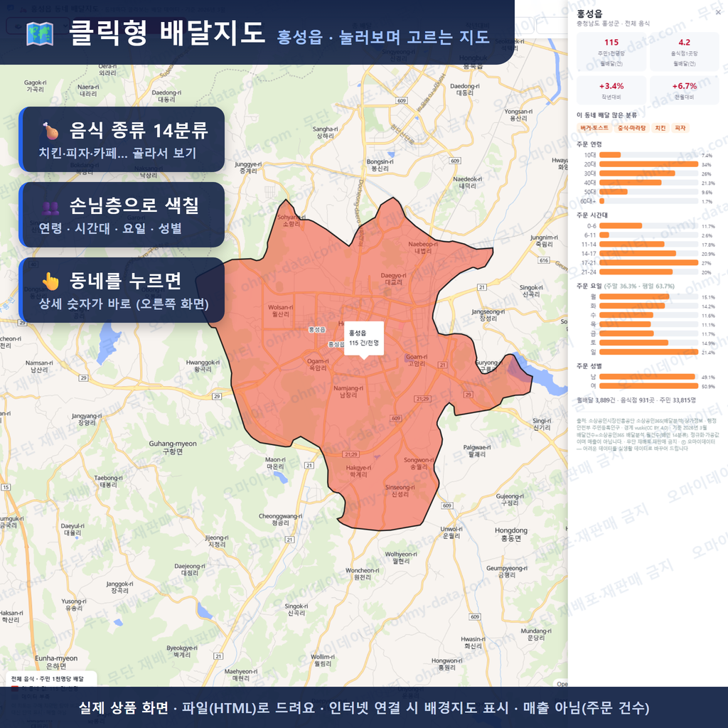
Task: Click the Hongdong 홍동면 map label
Action: click(510, 535)
